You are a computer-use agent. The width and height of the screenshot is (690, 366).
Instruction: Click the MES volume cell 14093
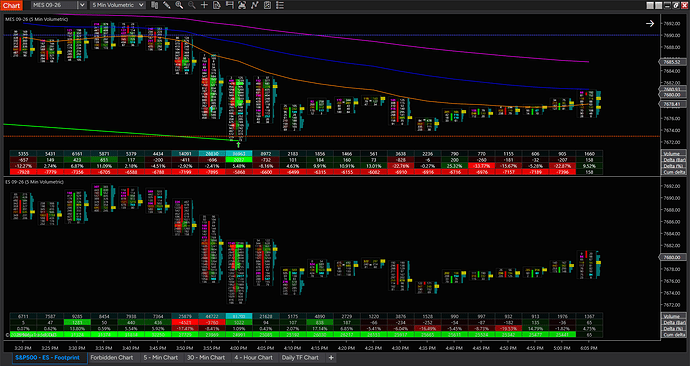tap(185, 154)
